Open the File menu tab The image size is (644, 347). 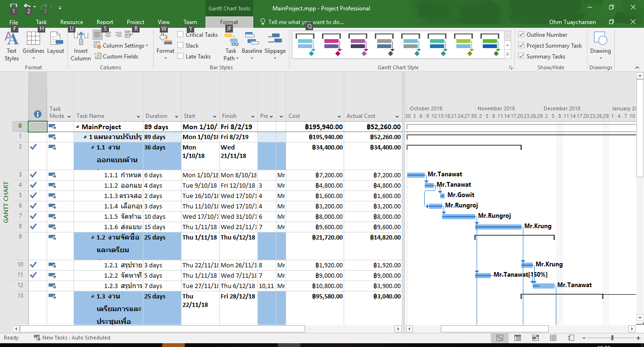[x=14, y=22]
